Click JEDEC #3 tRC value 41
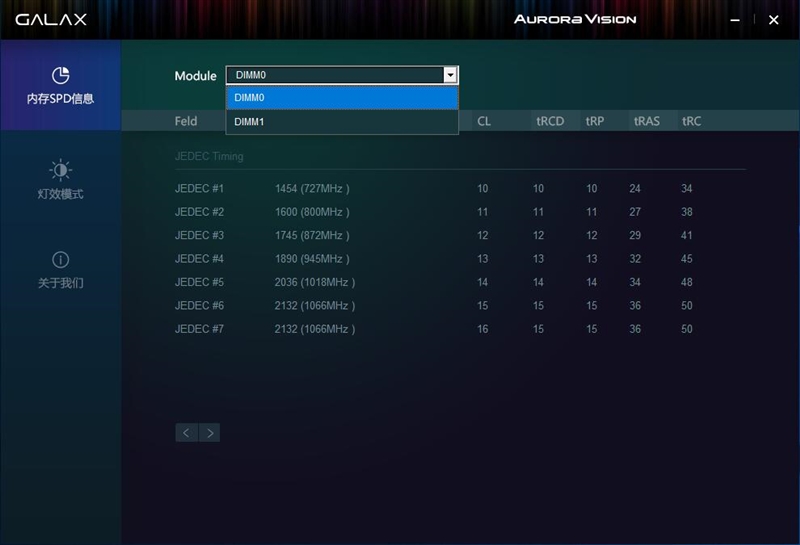Viewport: 800px width, 545px height. click(x=687, y=235)
